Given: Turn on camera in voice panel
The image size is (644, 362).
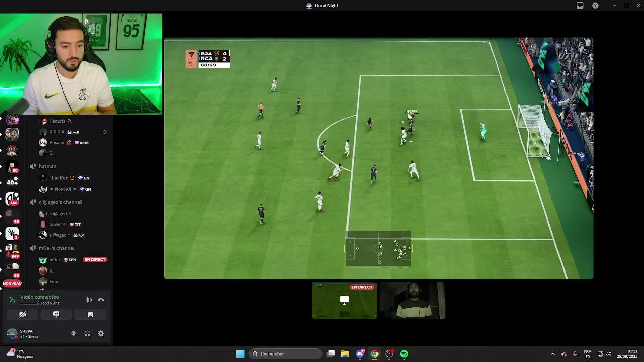Looking at the screenshot, I should 23,314.
